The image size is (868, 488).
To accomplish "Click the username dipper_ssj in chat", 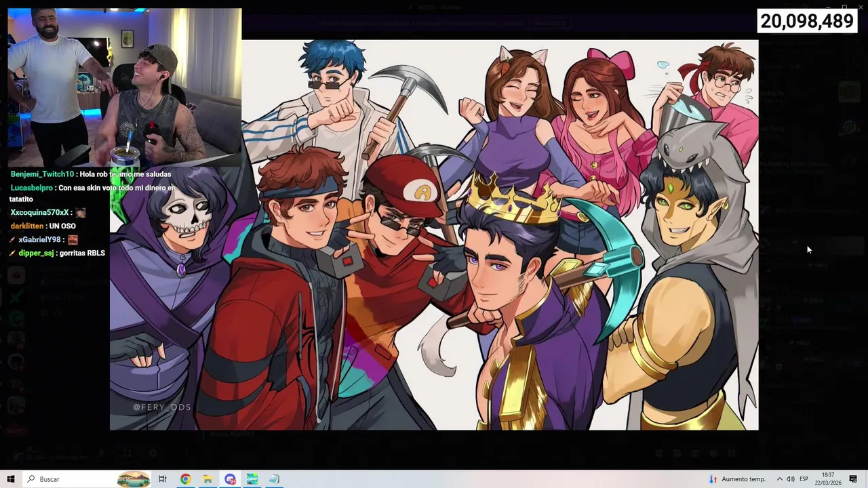I will tap(36, 253).
